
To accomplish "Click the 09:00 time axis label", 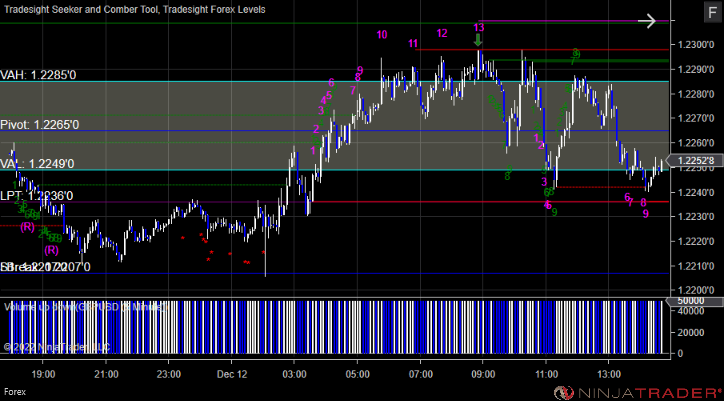I will pyautogui.click(x=483, y=373).
